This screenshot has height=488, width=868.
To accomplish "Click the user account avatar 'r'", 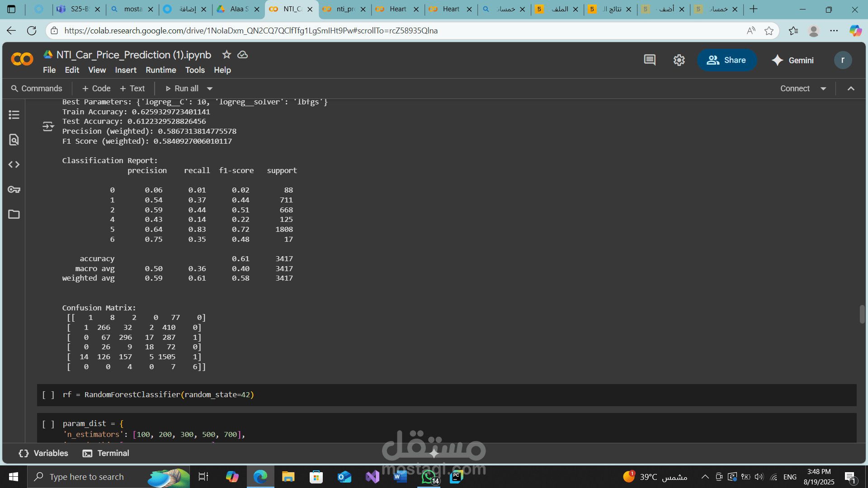I will 843,60.
